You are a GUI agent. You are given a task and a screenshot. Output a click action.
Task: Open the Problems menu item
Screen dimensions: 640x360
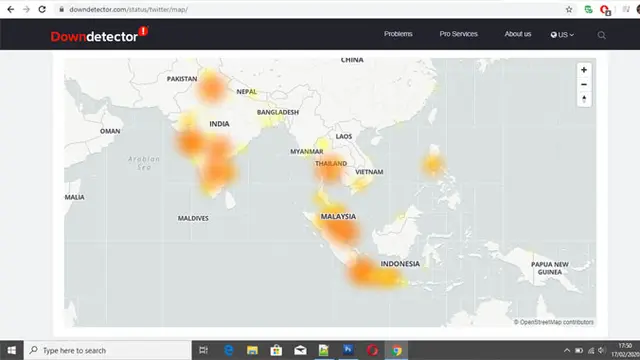point(398,34)
